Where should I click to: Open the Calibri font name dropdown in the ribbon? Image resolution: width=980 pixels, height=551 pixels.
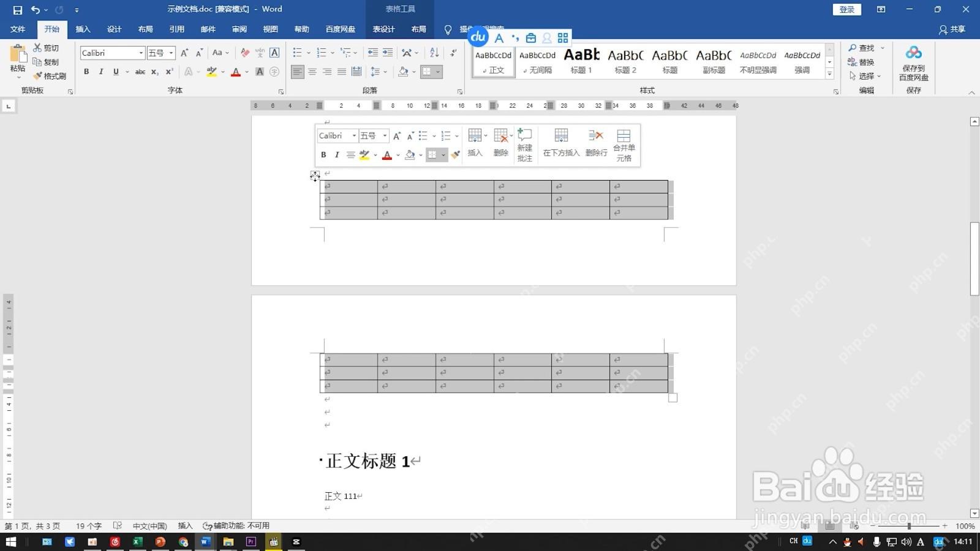141,53
